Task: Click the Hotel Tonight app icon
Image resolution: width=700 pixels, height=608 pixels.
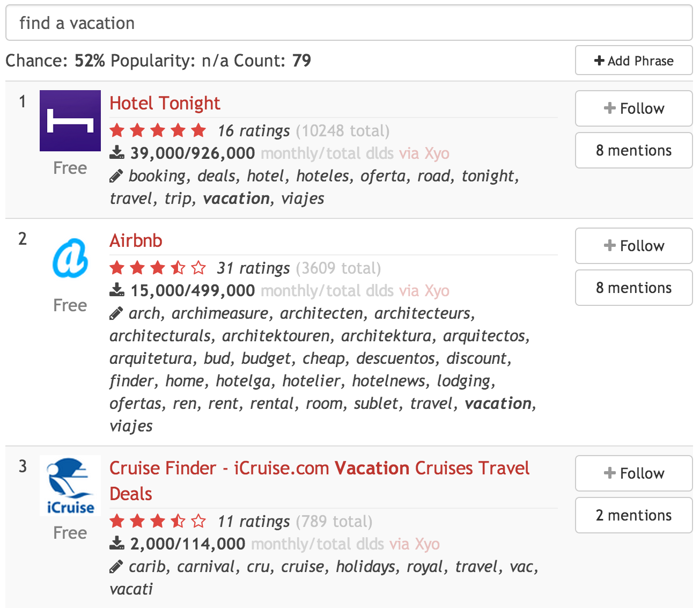Action: point(70,121)
